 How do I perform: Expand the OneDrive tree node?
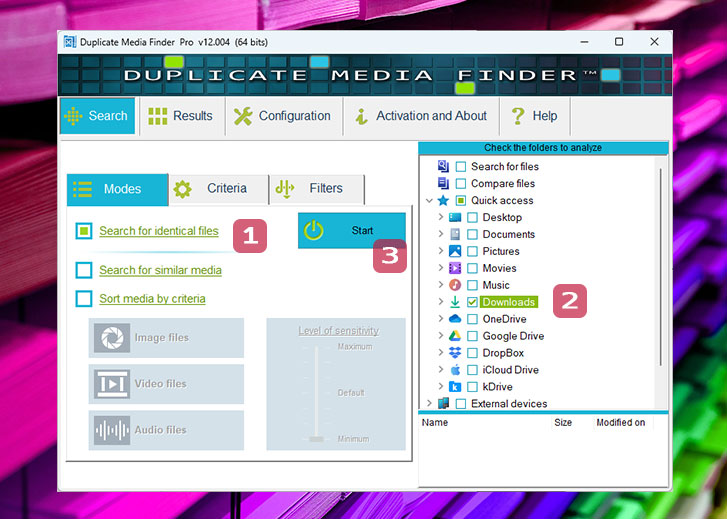(x=440, y=318)
